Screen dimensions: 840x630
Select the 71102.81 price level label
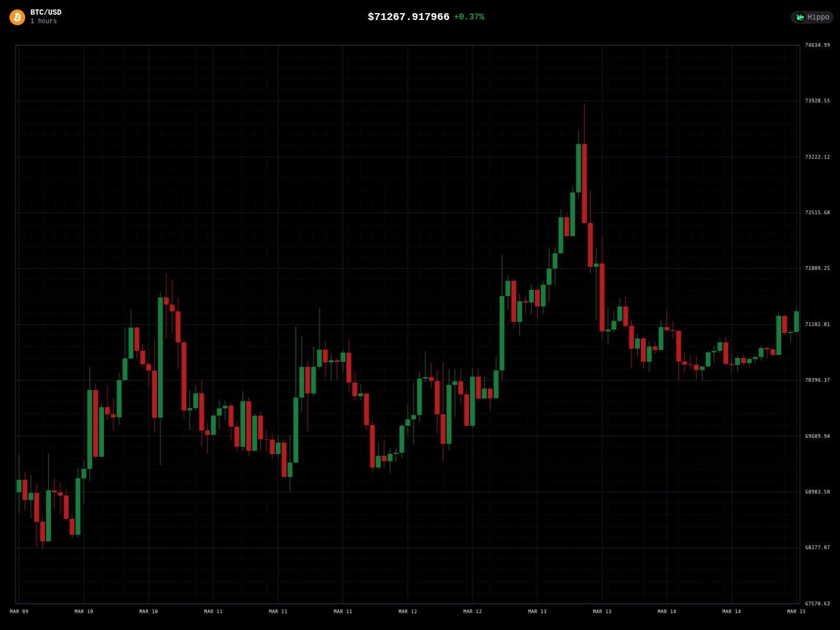(x=817, y=324)
